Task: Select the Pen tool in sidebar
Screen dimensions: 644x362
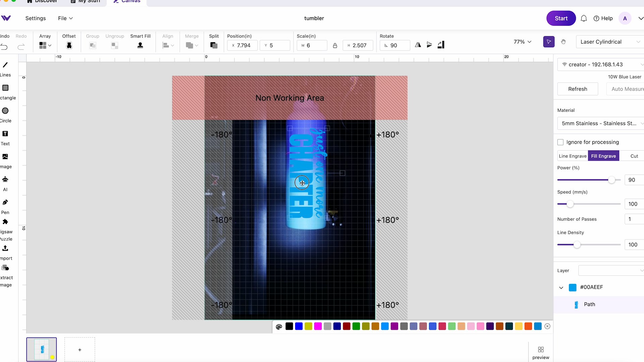Action: pos(5,202)
